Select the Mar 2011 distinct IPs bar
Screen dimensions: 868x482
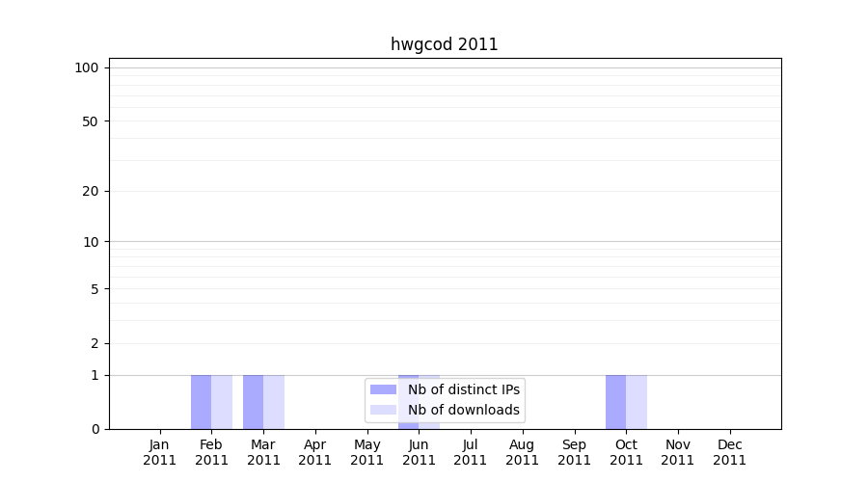253,402
